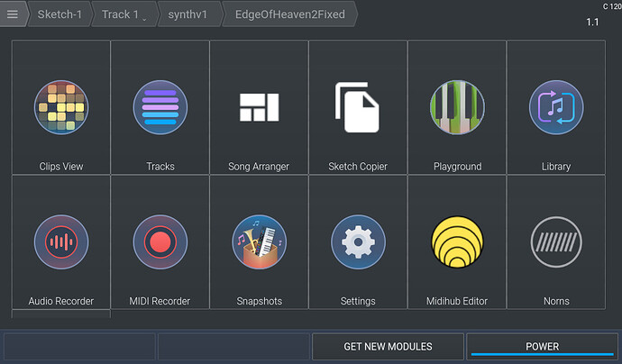Open the MIDI Recorder
The width and height of the screenshot is (622, 364).
(x=160, y=241)
